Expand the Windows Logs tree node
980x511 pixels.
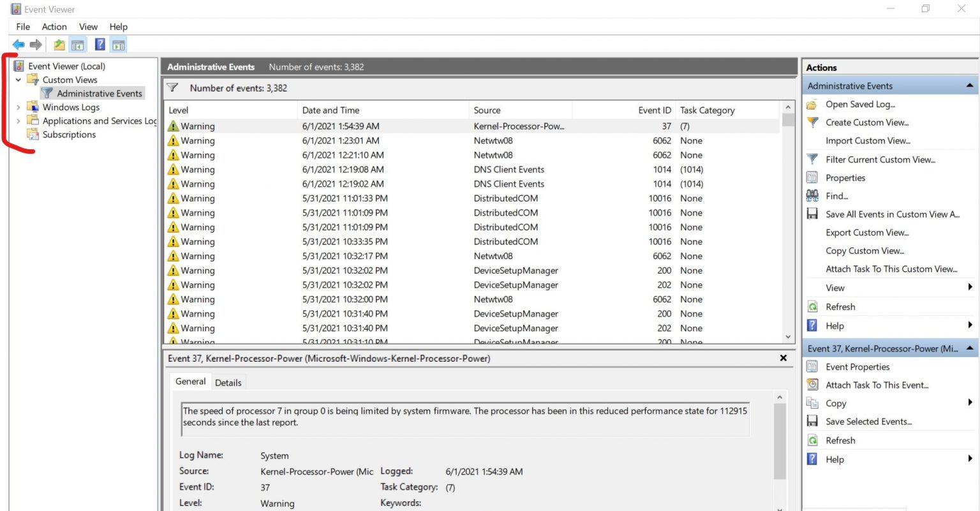18,107
